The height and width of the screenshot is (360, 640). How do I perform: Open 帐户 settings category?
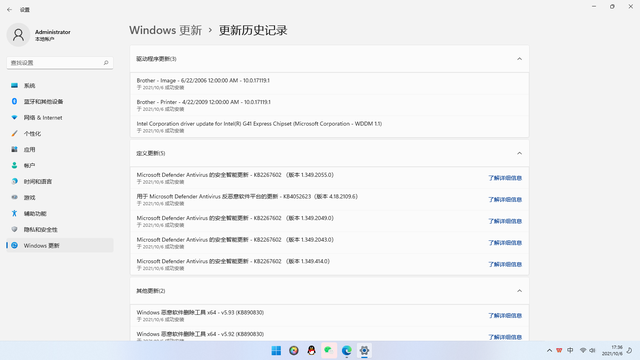point(60,165)
